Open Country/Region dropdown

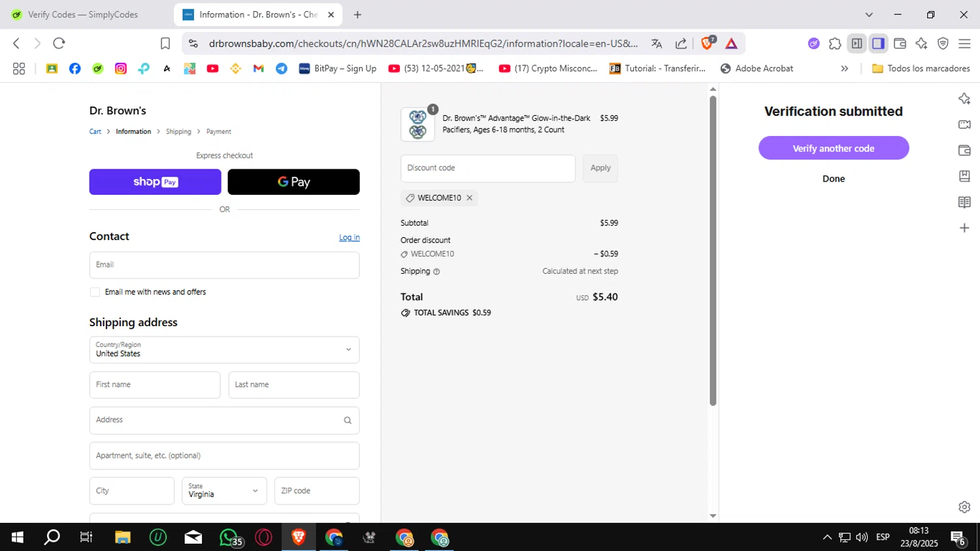click(x=224, y=350)
